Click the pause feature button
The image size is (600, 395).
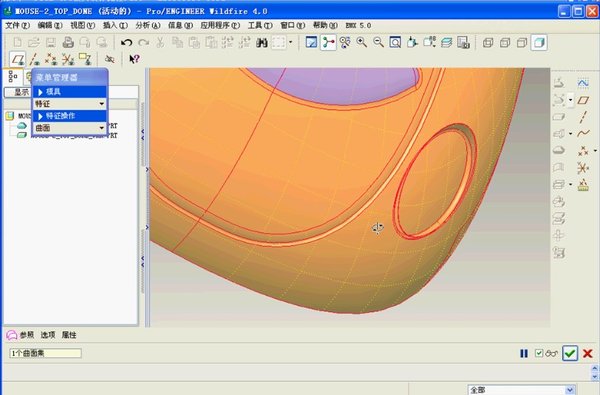click(524, 353)
